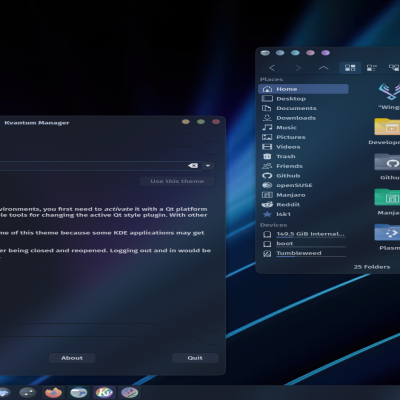Image resolution: width=400 pixels, height=400 pixels.
Task: Click the rainbow-colored taskbar icon right of Kvantum
Action: [129, 392]
